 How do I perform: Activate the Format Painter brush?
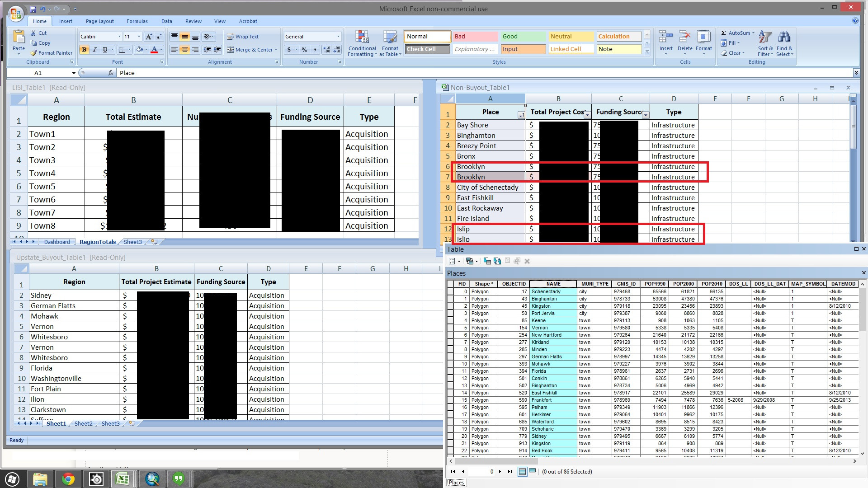(x=33, y=53)
